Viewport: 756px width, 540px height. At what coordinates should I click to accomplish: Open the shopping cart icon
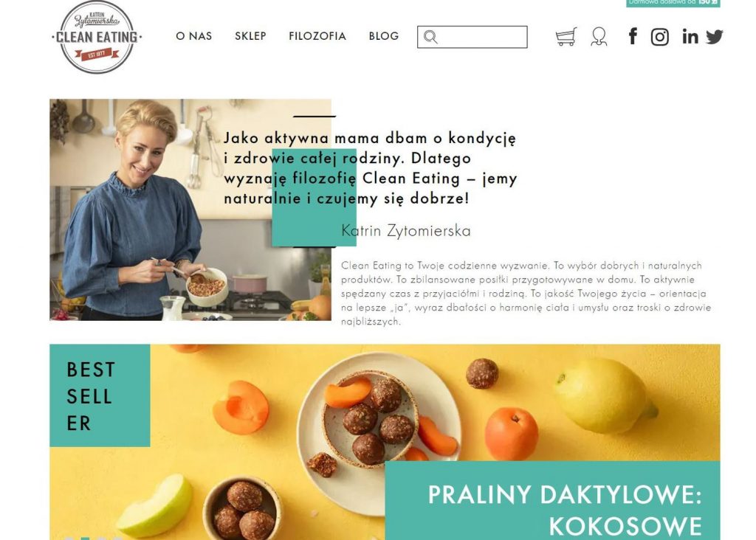click(566, 37)
